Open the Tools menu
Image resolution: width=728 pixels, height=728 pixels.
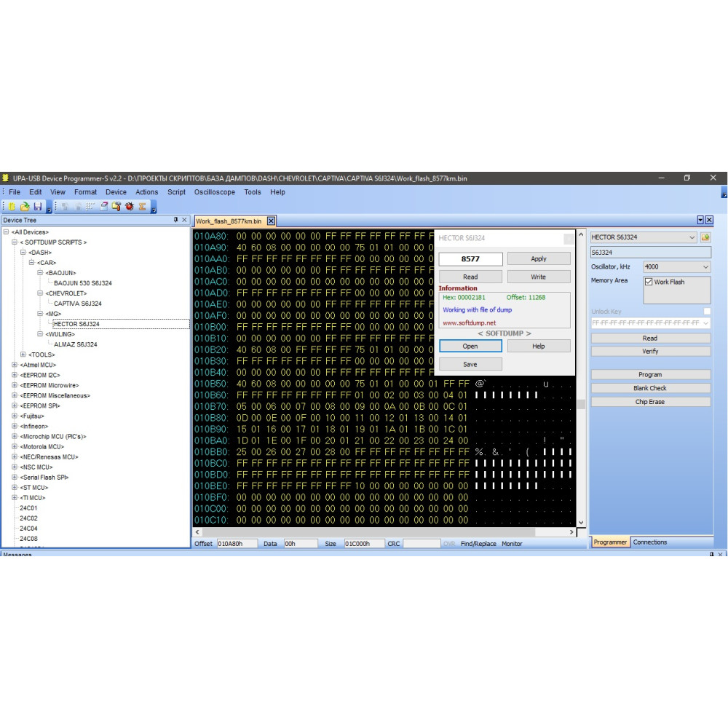253,192
